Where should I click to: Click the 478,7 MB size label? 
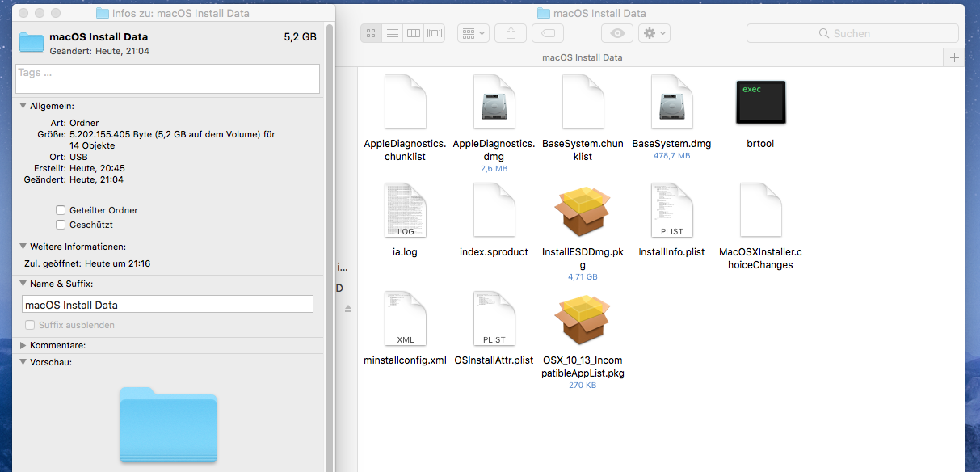click(671, 155)
